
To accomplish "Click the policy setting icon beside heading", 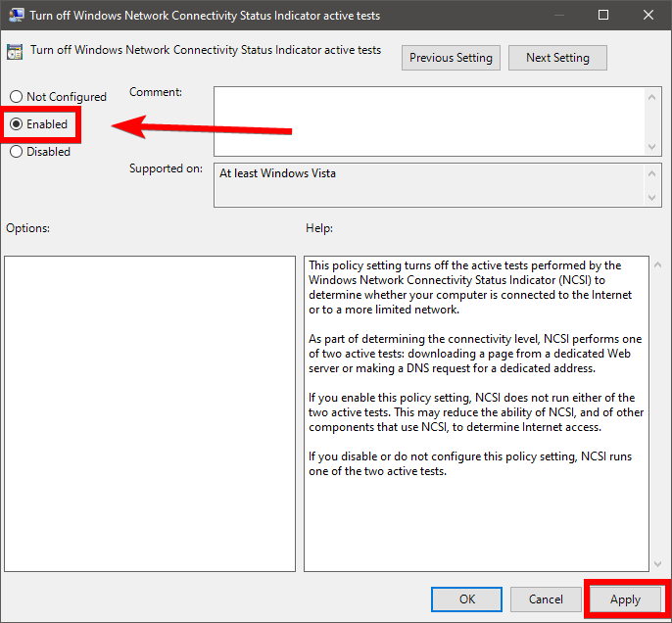I will click(15, 52).
